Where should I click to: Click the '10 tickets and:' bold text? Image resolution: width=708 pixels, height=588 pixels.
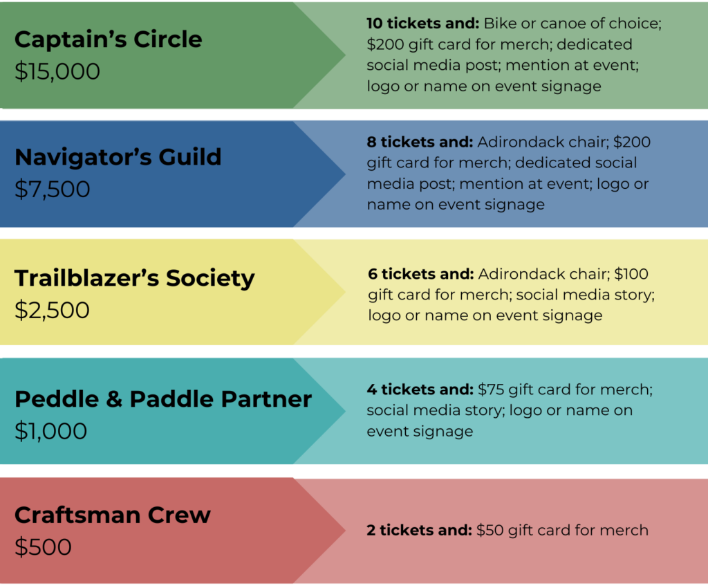pyautogui.click(x=422, y=24)
